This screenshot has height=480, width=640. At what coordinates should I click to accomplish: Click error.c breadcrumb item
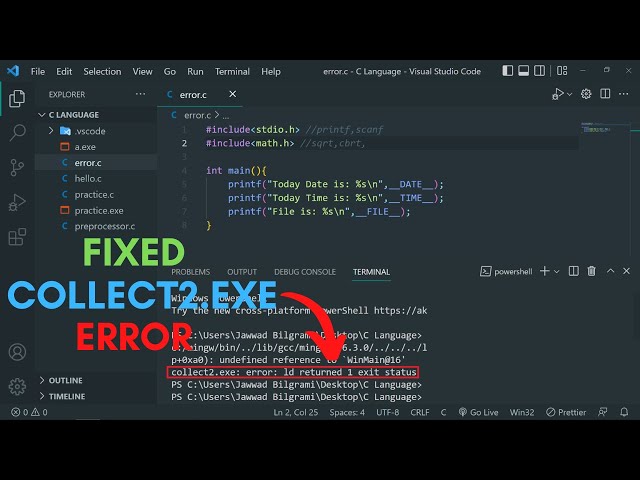[x=198, y=115]
